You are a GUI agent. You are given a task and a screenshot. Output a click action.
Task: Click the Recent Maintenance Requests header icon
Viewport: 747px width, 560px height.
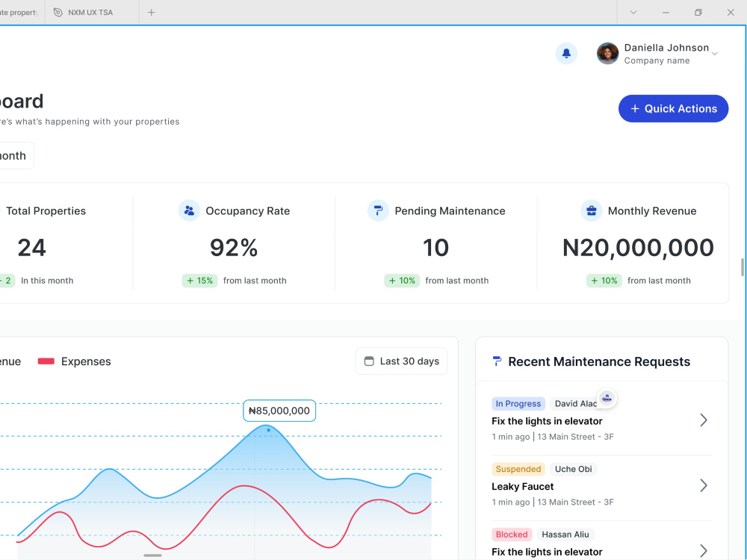[497, 361]
